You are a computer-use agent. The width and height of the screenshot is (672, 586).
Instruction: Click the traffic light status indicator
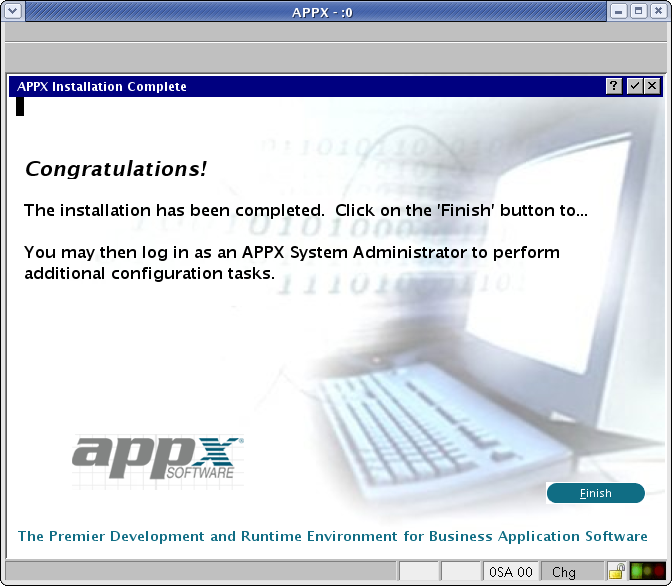coord(648,571)
